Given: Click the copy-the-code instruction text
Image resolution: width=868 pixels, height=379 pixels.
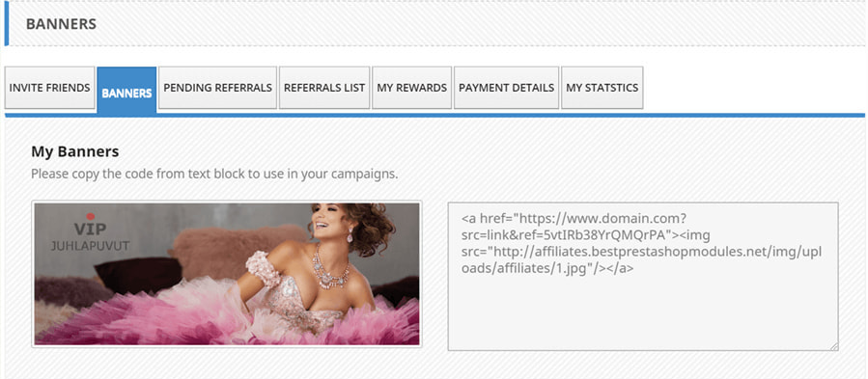Looking at the screenshot, I should pyautogui.click(x=214, y=174).
